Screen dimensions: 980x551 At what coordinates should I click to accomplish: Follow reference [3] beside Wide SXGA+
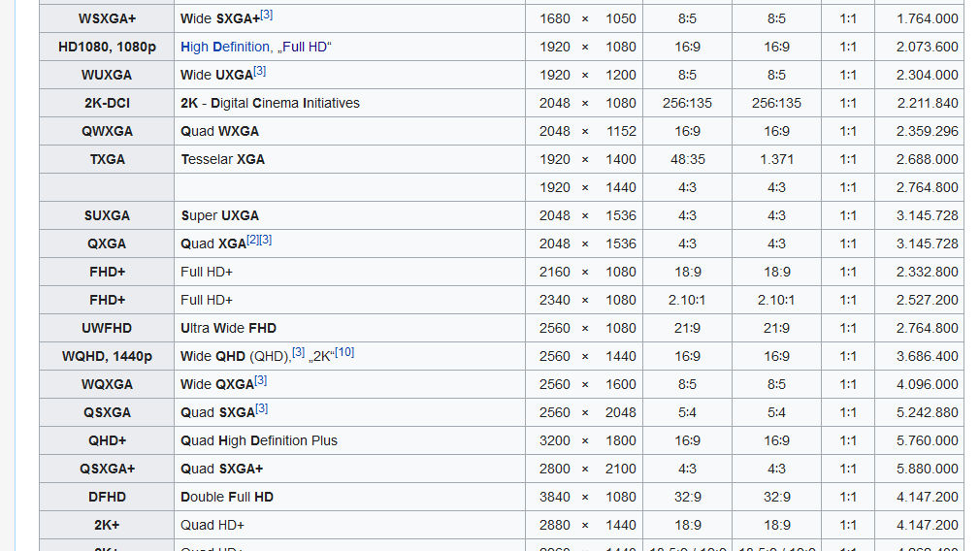tap(266, 15)
